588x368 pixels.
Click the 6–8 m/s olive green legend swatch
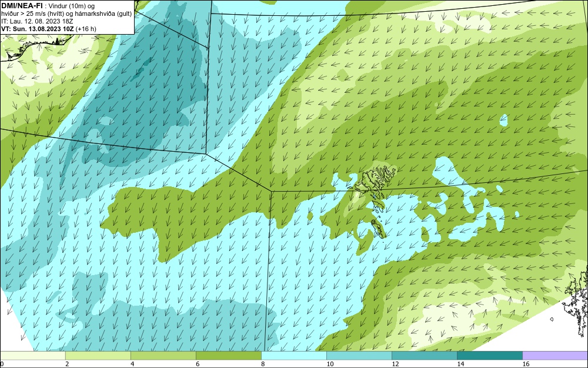click(x=228, y=355)
